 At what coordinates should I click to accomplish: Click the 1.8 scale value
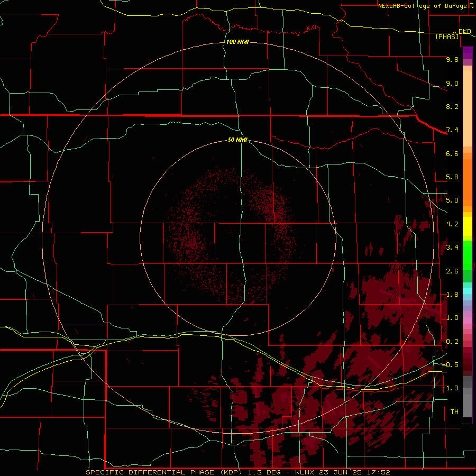pyautogui.click(x=452, y=295)
